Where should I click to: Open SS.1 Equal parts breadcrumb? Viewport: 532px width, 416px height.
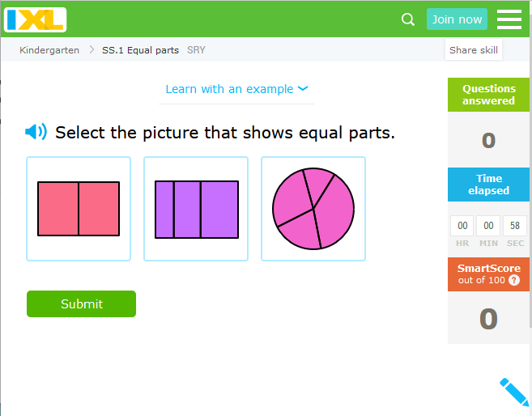tap(140, 50)
